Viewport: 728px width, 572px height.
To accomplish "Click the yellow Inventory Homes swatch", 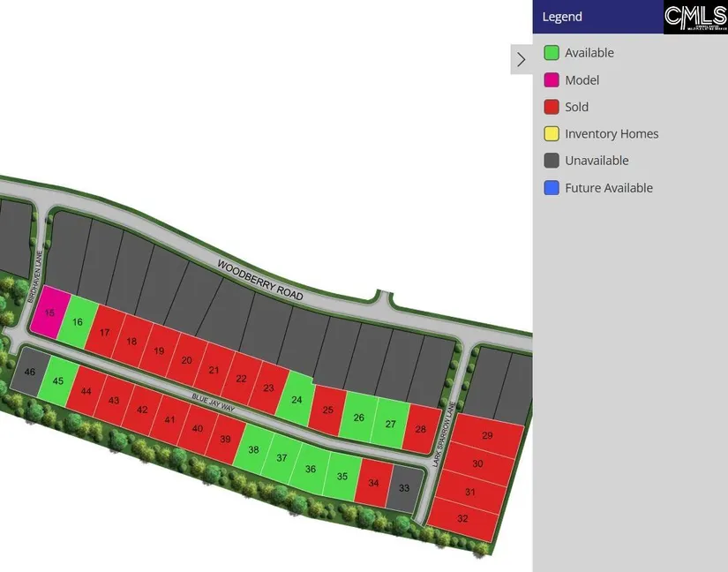I will (x=552, y=134).
